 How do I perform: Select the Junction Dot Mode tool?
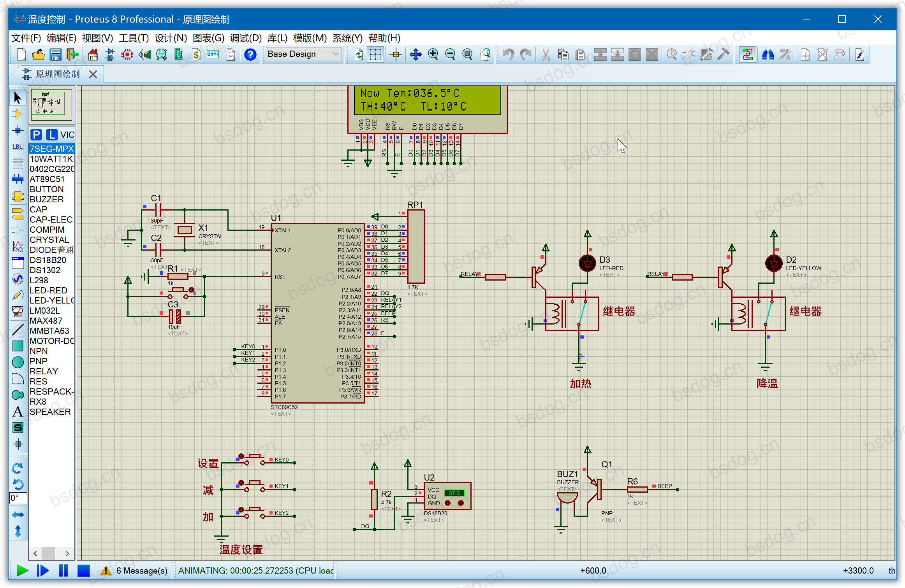(18, 130)
